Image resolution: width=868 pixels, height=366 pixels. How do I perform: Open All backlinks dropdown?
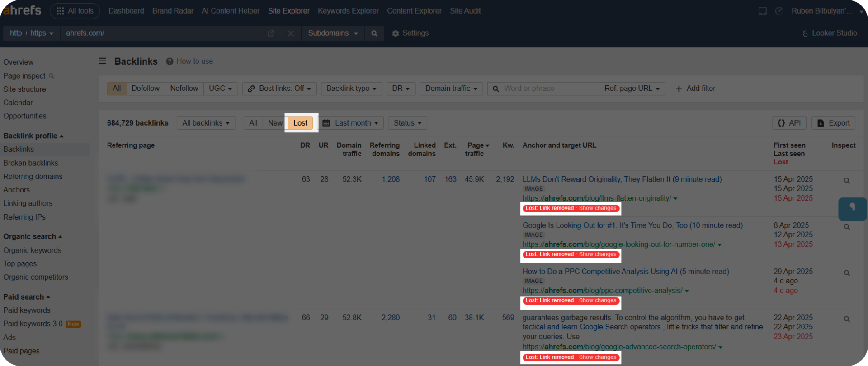point(206,123)
